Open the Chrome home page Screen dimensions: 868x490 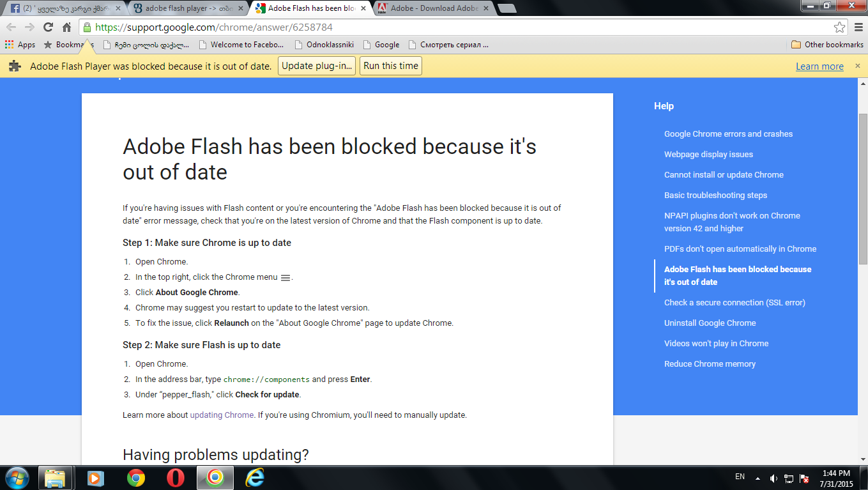click(66, 27)
